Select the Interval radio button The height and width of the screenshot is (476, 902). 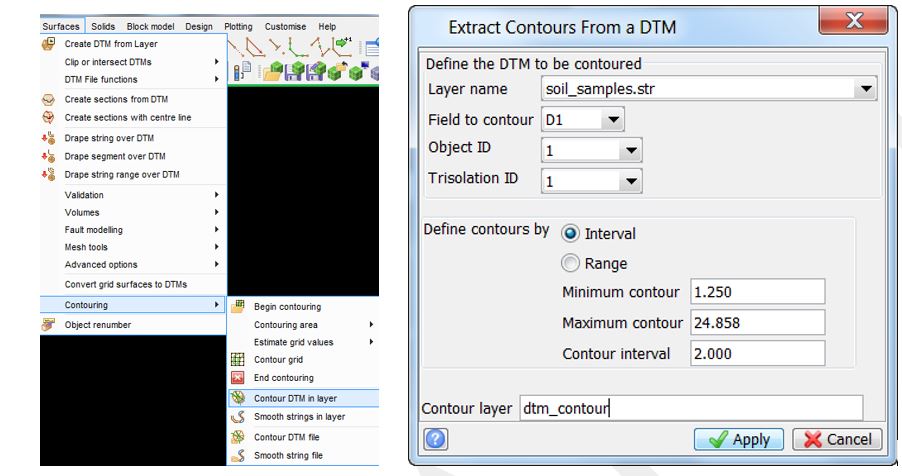[x=570, y=233]
